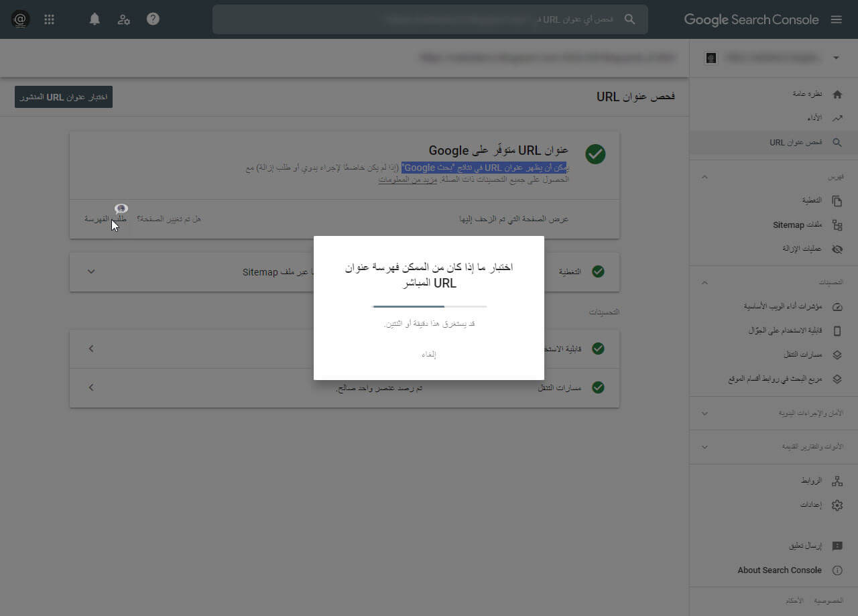Click the mobile usability phone icon
858x616 pixels.
tap(837, 331)
